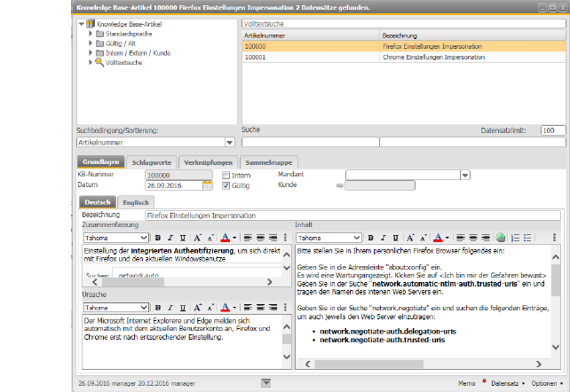The height and width of the screenshot is (392, 570).
Task: Decrease font size in Zusammenfassung toolbar
Action: [210, 238]
